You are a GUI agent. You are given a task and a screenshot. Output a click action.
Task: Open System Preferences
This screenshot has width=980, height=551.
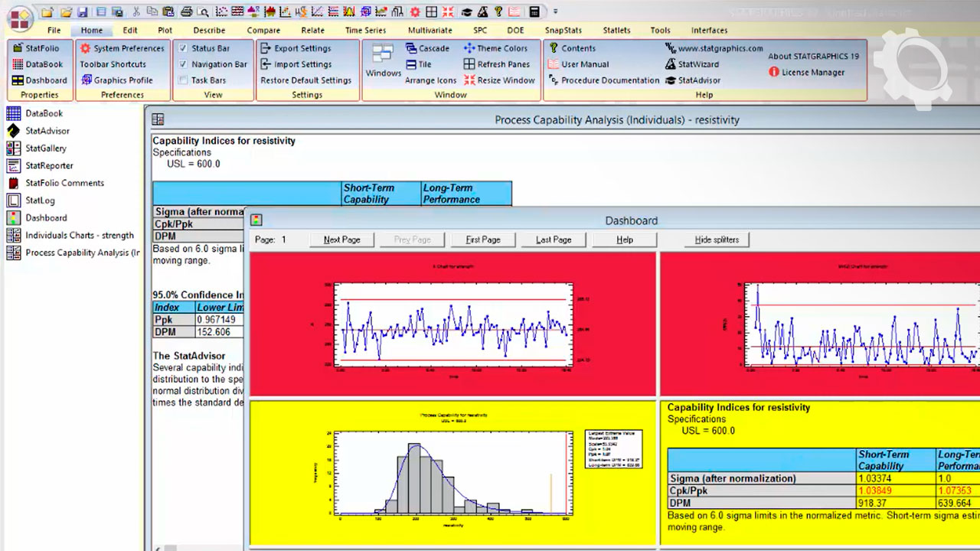point(122,48)
